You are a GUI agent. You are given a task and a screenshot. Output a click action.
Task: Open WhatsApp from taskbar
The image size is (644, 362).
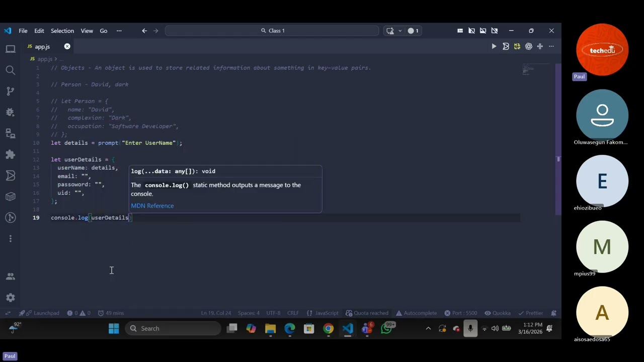(x=386, y=329)
